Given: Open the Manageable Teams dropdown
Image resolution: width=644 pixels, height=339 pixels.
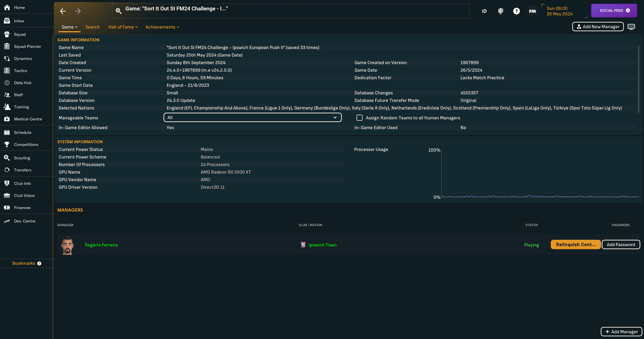Looking at the screenshot, I should pyautogui.click(x=253, y=117).
